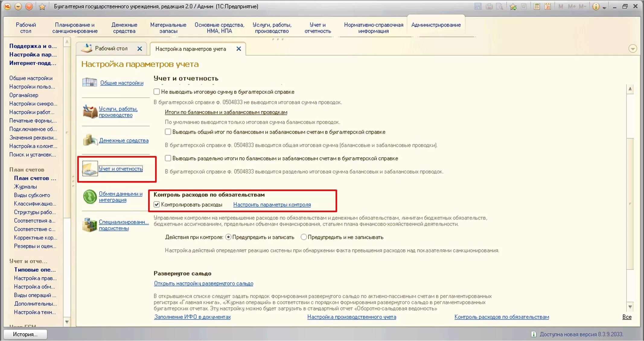Image resolution: width=644 pixels, height=341 pixels.
Task: Open the calendar icon showing 31
Action: point(548,6)
